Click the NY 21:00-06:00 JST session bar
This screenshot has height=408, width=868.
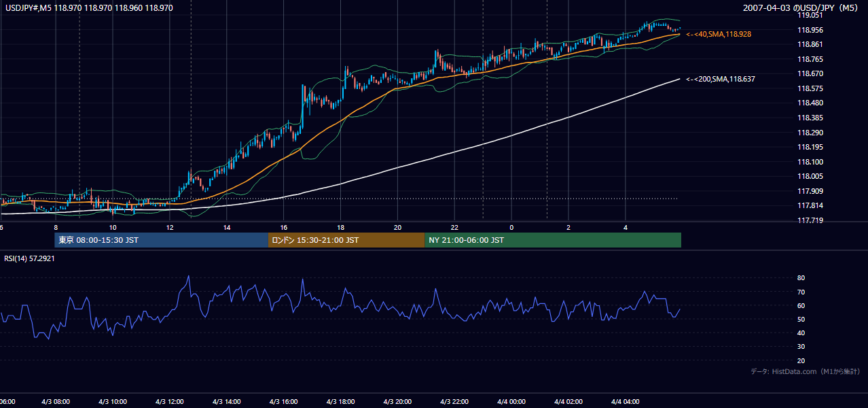[553, 240]
